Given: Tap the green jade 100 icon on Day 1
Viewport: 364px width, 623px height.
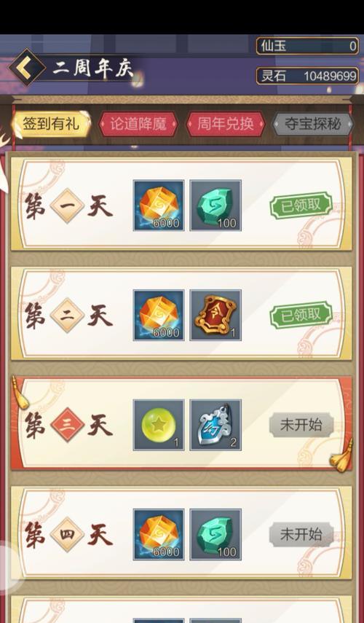Looking at the screenshot, I should [215, 205].
